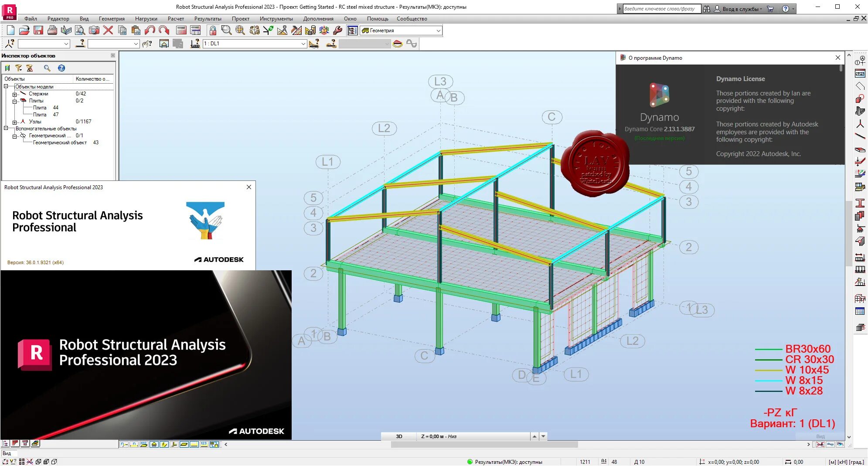868x466 pixels.
Task: Click the inspector search magnifier icon
Action: pos(47,68)
